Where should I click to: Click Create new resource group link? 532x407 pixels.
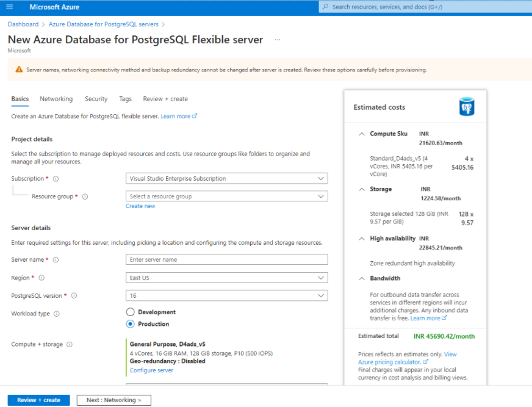click(x=140, y=206)
